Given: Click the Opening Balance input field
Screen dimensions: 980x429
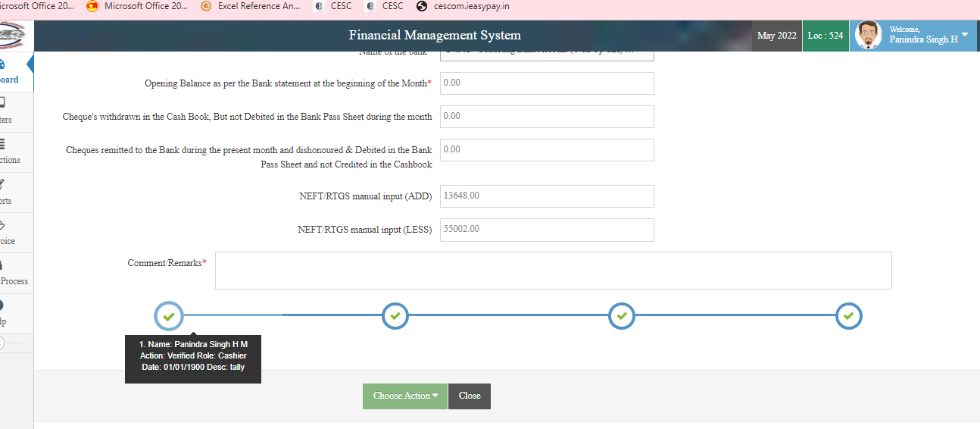Looking at the screenshot, I should tap(547, 83).
